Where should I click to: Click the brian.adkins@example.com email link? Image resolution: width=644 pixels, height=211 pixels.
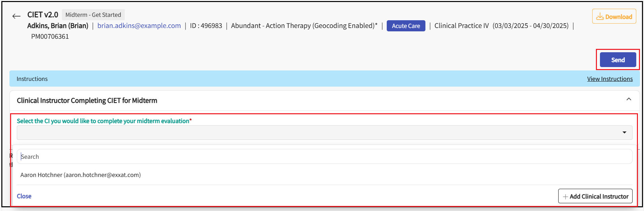point(139,26)
